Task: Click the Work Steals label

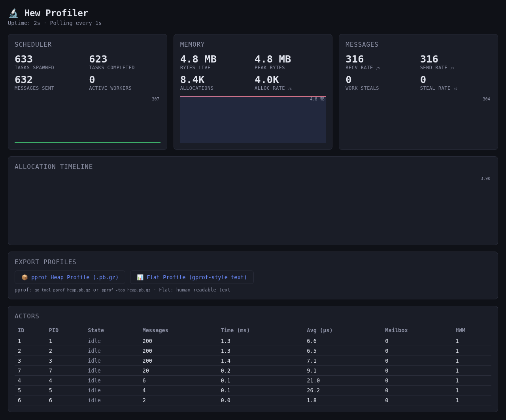Action: [x=362, y=88]
